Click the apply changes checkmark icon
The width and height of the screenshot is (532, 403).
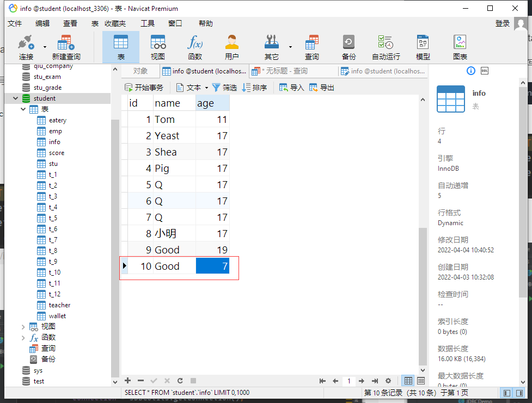coord(154,381)
